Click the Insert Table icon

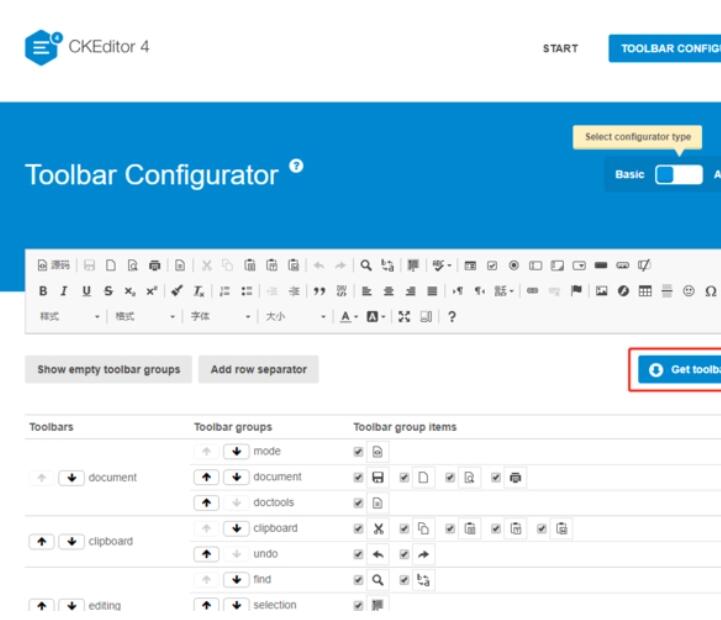(x=645, y=291)
